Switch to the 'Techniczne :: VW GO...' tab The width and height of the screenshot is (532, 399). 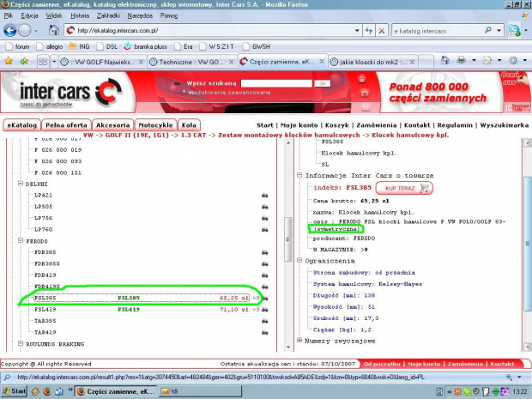click(191, 62)
